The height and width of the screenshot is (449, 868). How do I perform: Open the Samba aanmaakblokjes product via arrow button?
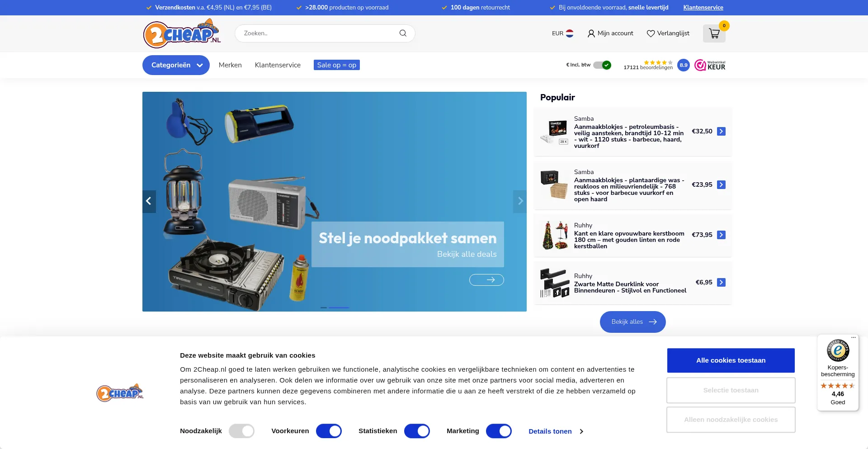tap(721, 131)
